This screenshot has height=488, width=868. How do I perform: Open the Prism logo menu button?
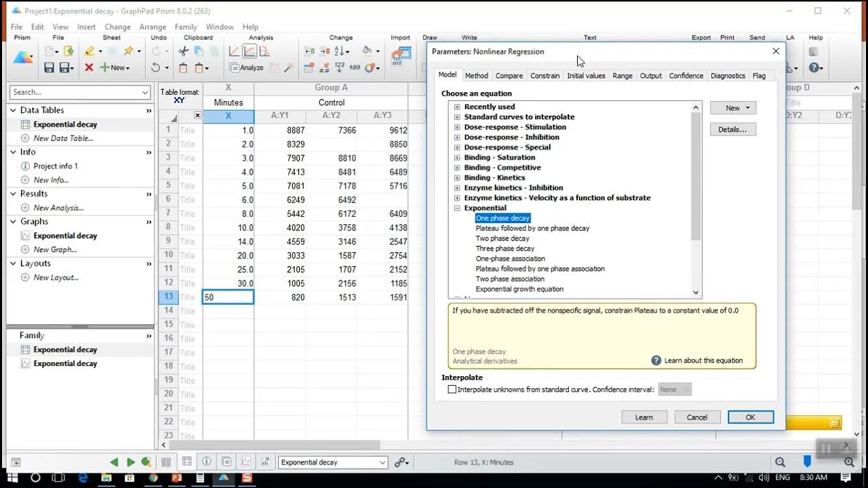coord(22,58)
